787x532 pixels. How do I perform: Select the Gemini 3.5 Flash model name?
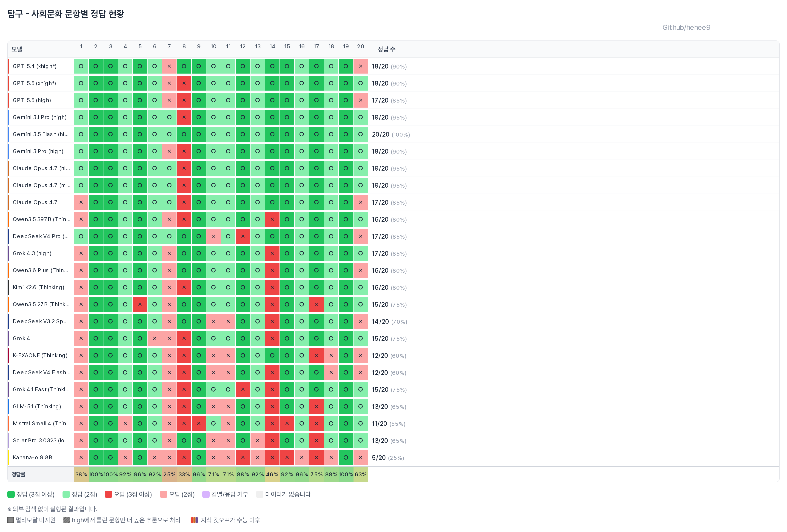click(x=41, y=134)
